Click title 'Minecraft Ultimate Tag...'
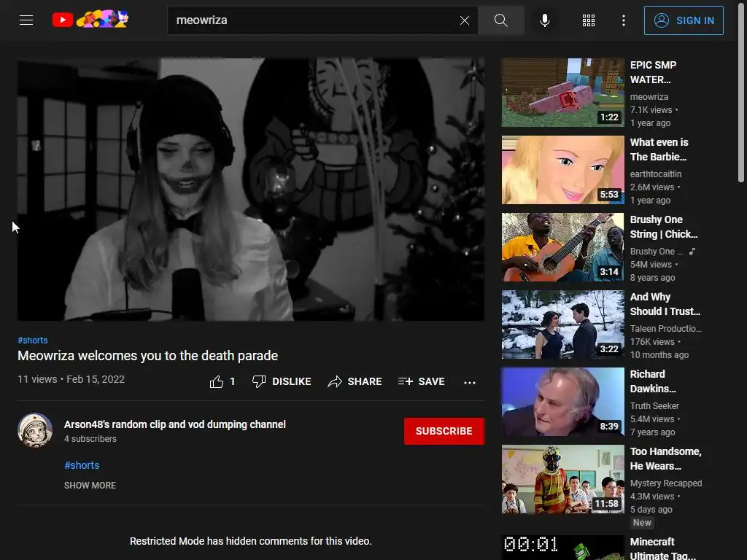This screenshot has width=747, height=560. click(x=662, y=548)
